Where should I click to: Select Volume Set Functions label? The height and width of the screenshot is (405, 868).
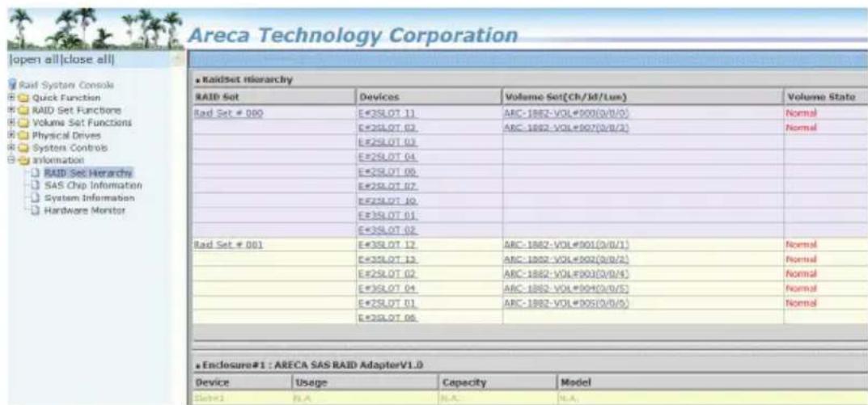click(82, 123)
